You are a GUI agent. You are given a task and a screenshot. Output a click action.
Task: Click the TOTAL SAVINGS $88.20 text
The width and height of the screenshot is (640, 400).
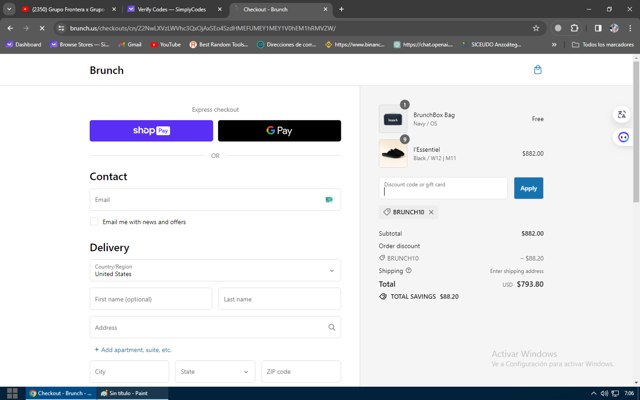click(424, 297)
